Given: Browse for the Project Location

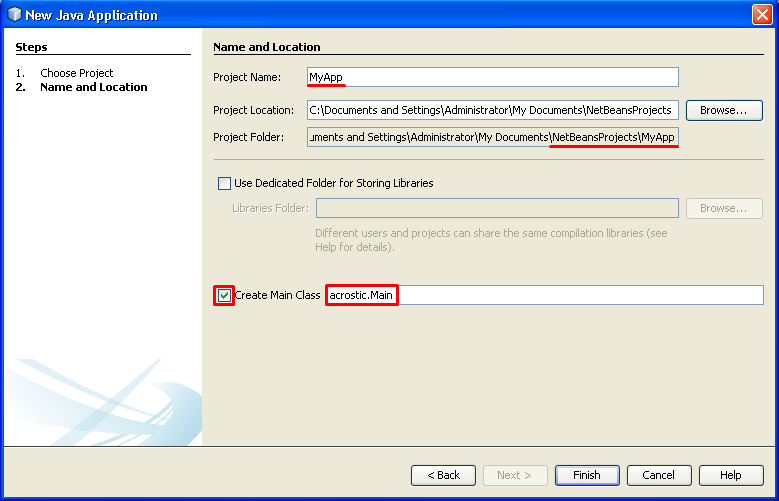Looking at the screenshot, I should (724, 110).
